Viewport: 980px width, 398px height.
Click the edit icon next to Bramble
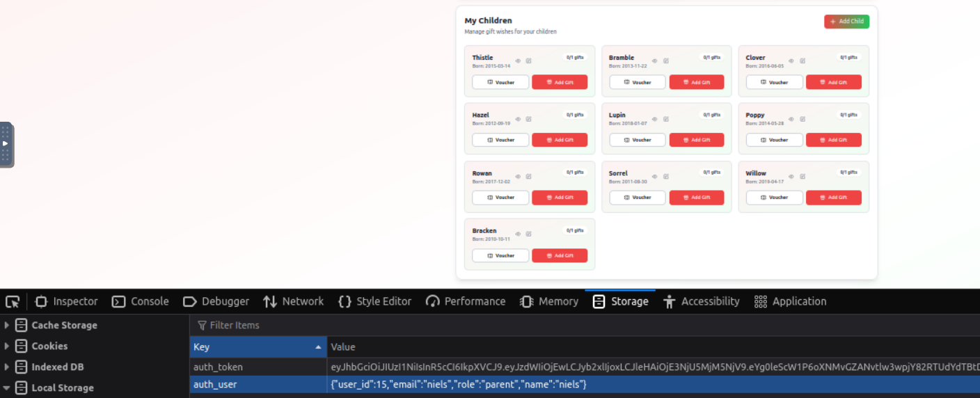coord(666,61)
